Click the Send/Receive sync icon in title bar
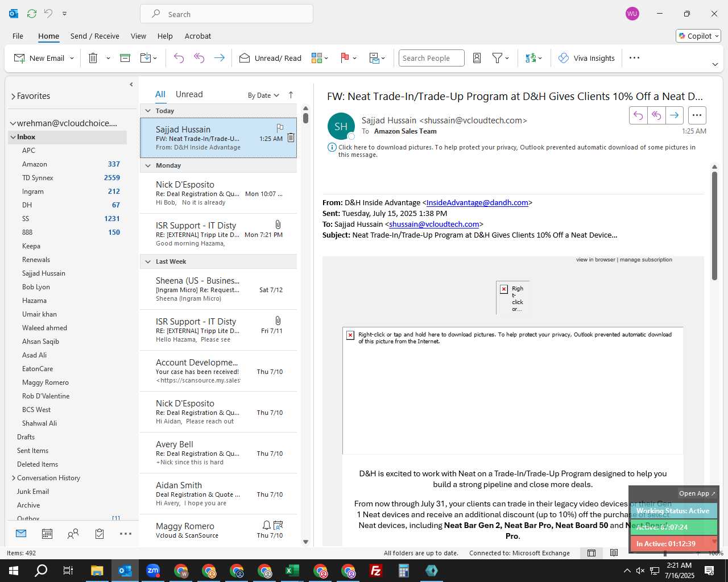728x582 pixels. [x=32, y=13]
